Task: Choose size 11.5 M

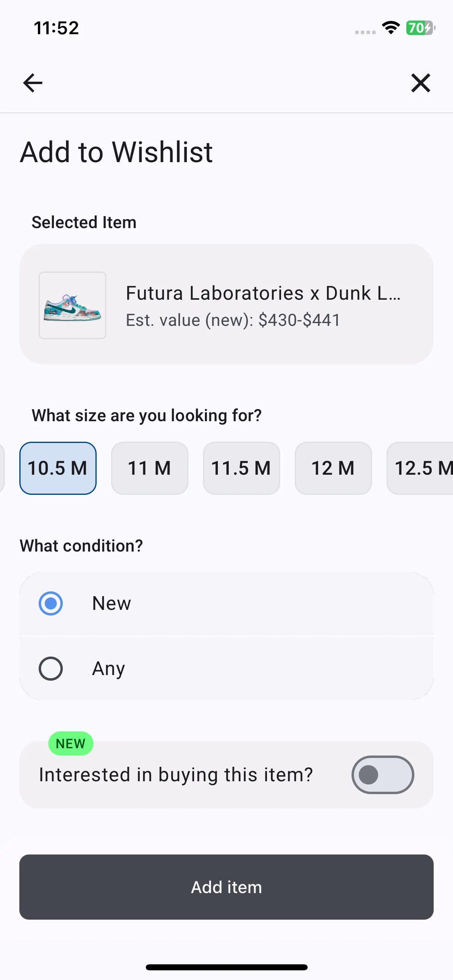Action: coord(242,468)
